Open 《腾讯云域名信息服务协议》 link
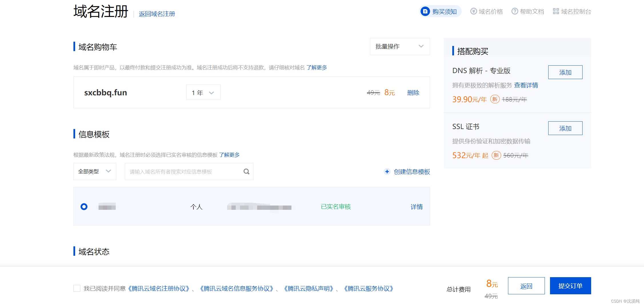Screen dimensions: 644x306 (x=237, y=289)
